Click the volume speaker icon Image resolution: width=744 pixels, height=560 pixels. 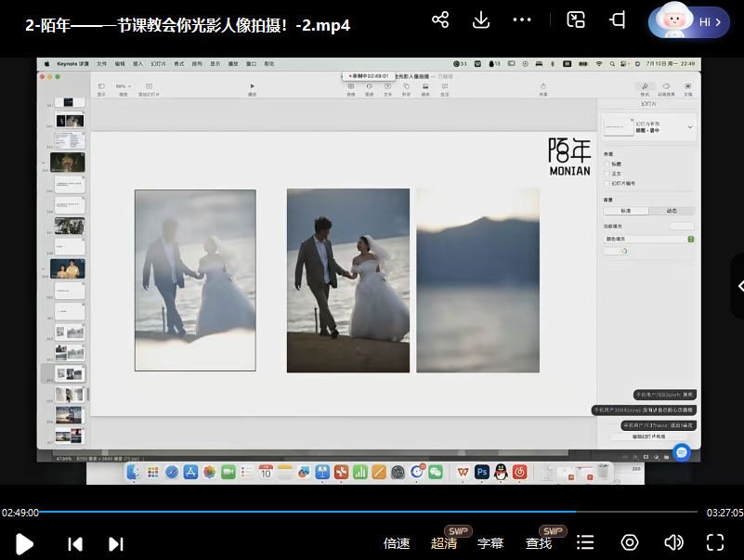pos(673,542)
